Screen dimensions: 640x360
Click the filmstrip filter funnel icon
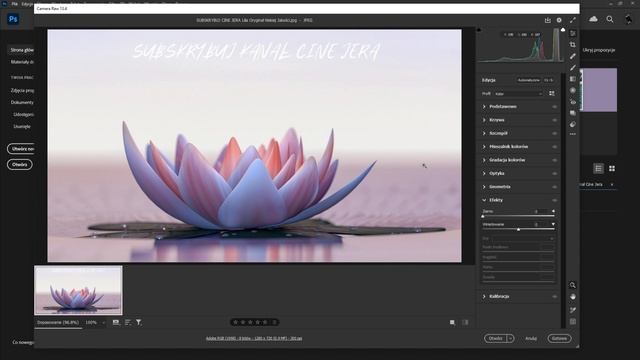[139, 322]
